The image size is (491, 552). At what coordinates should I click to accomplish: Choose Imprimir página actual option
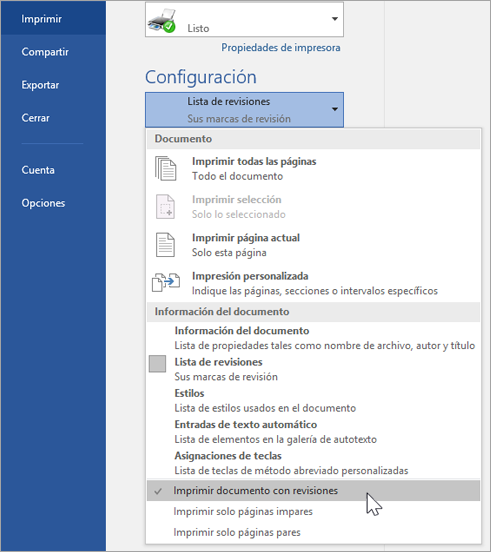(x=313, y=245)
